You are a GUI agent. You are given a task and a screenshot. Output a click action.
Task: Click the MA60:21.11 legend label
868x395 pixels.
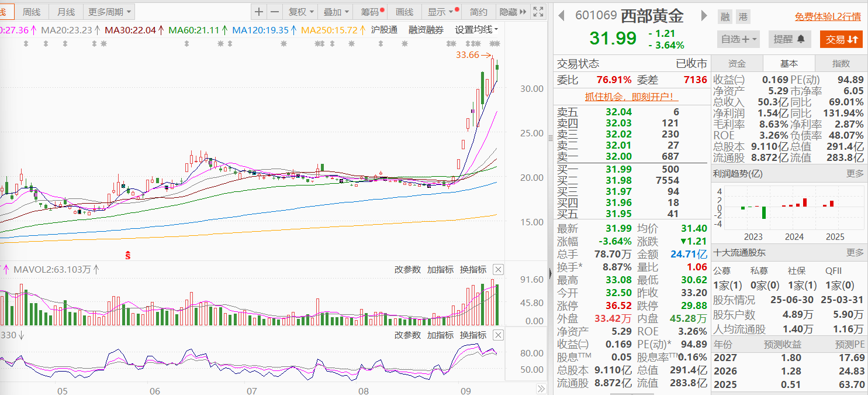click(x=193, y=30)
